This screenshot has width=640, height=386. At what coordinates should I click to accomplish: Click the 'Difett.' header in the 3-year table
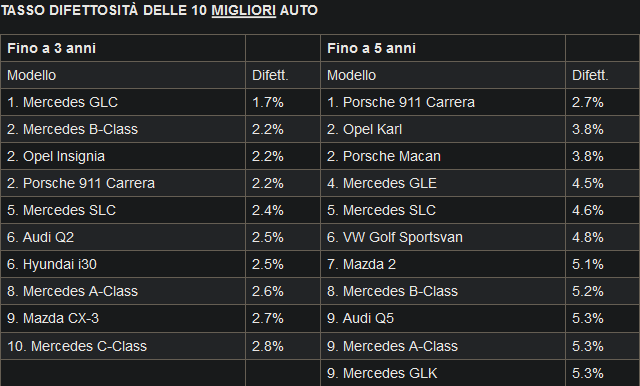click(282, 75)
